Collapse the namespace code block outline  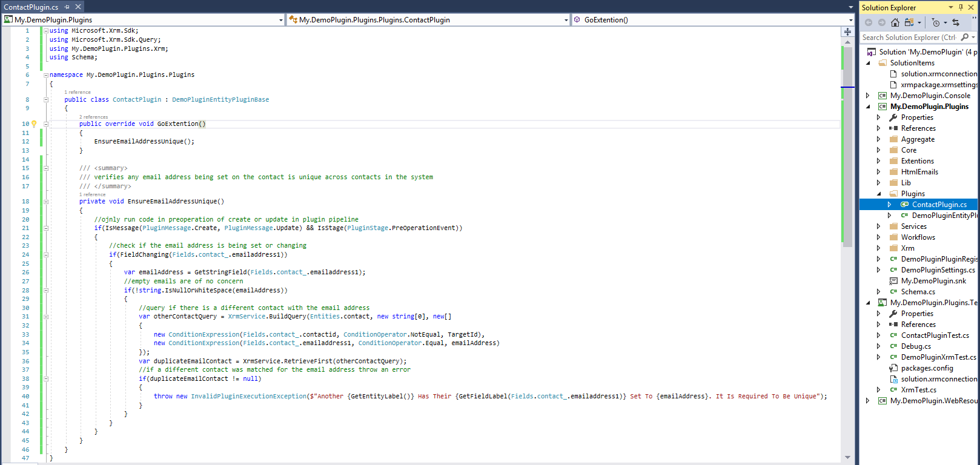coord(45,75)
